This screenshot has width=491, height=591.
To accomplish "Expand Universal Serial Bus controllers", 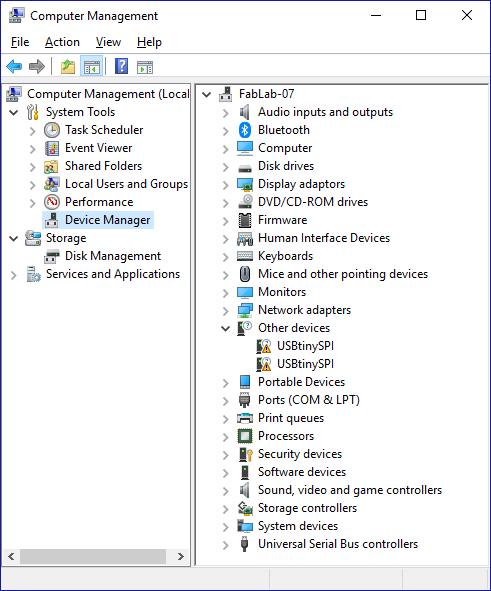I will 225,545.
